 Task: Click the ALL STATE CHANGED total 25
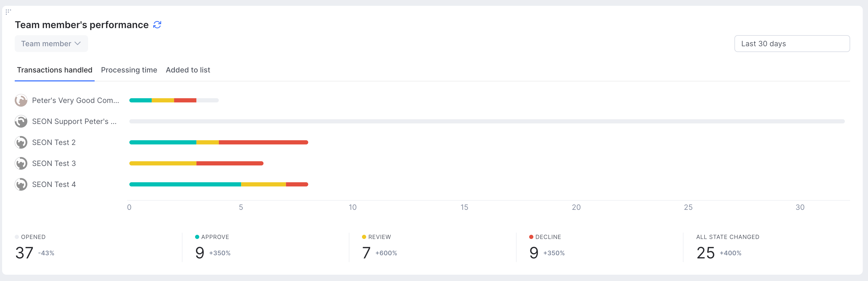pos(706,253)
